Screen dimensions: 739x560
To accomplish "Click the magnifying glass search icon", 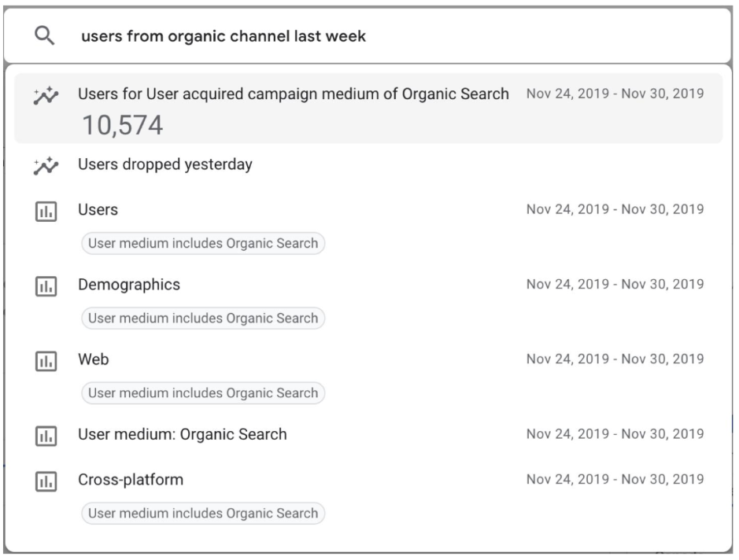I will (46, 35).
